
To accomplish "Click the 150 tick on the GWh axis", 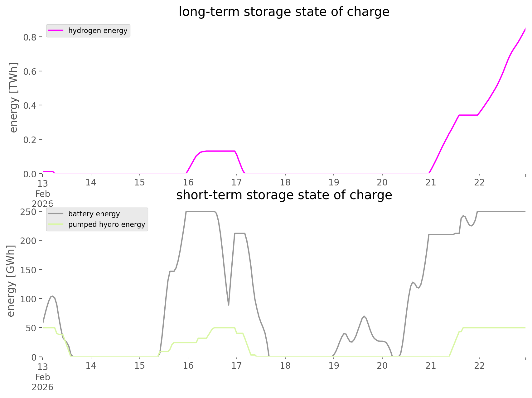I will coord(29,270).
